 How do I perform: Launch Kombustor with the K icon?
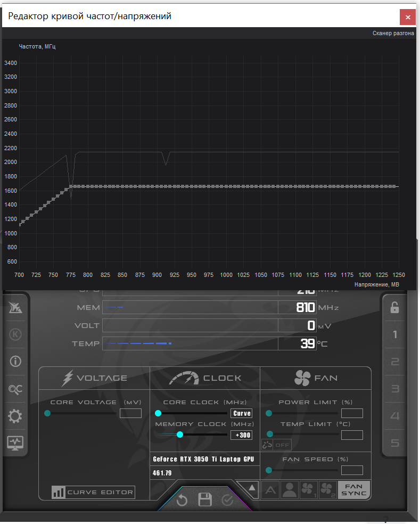tap(15, 334)
